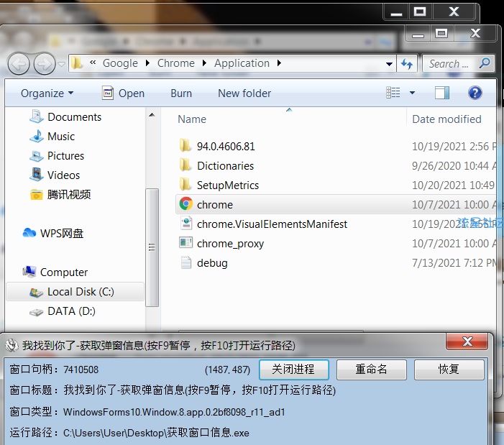This screenshot has width=504, height=445.
Task: Click 恢复 button
Action: (x=449, y=370)
